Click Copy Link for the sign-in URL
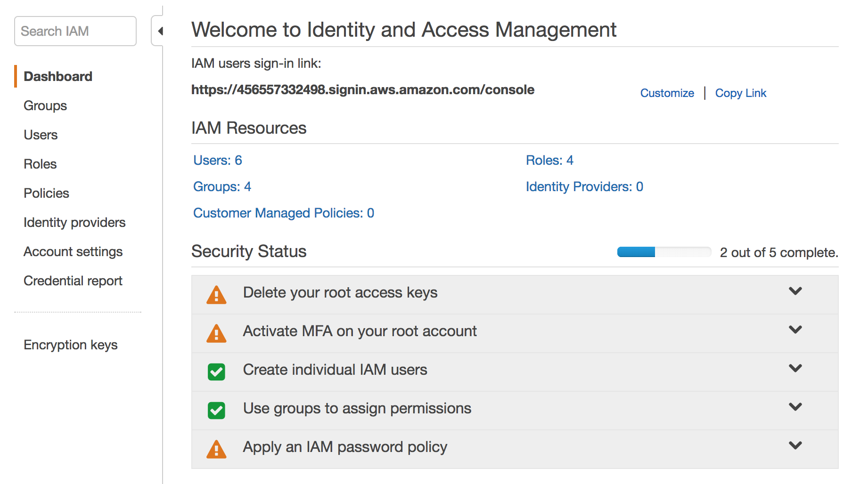This screenshot has width=868, height=484. (x=740, y=93)
